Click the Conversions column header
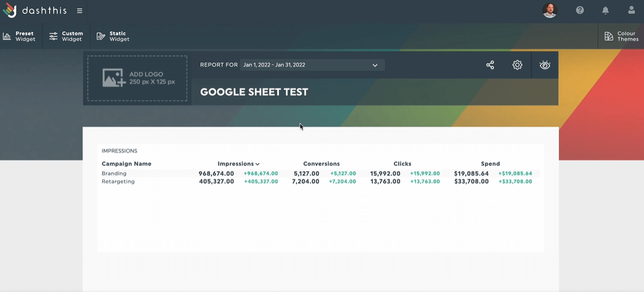This screenshot has width=644, height=292. tap(321, 163)
